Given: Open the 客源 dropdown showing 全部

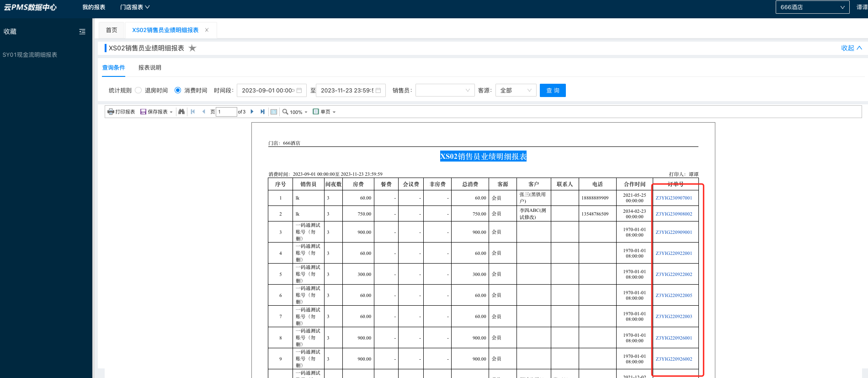Looking at the screenshot, I should pyautogui.click(x=516, y=90).
